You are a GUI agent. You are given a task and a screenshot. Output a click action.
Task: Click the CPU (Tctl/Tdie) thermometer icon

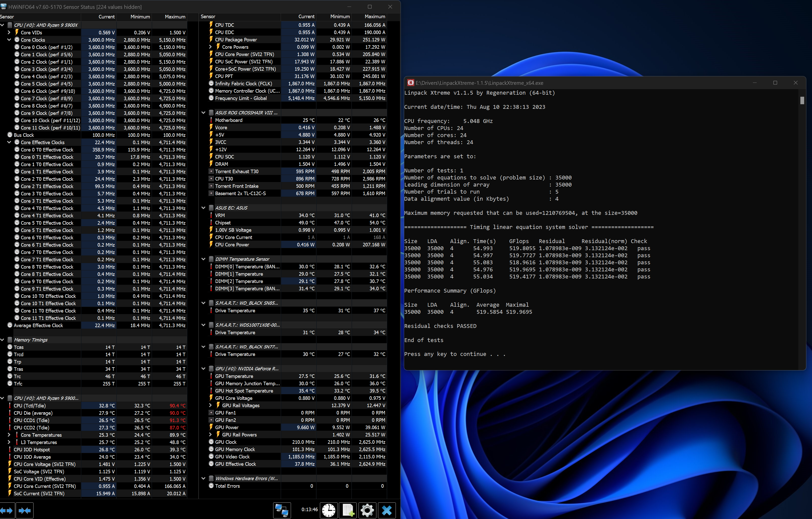10,406
